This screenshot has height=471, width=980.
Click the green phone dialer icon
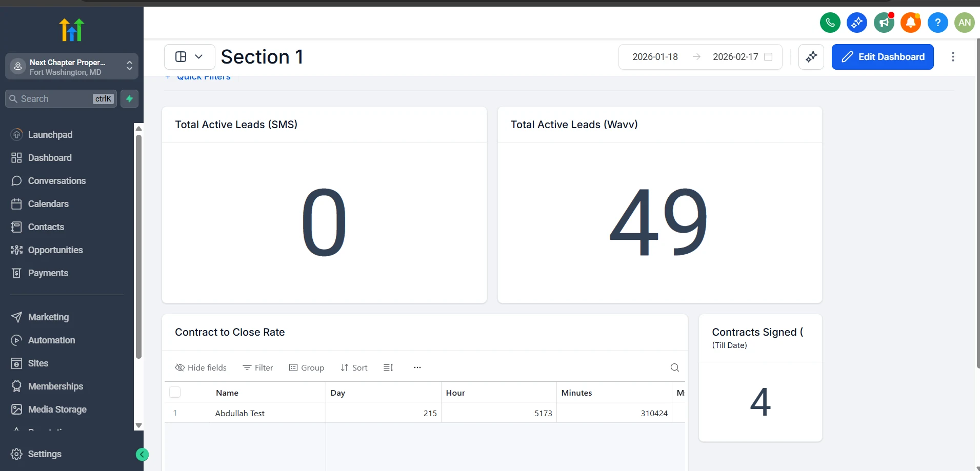(x=830, y=23)
